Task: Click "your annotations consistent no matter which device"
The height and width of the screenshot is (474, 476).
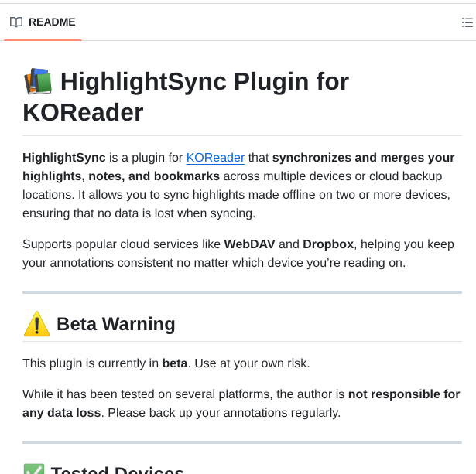Action: [163, 263]
